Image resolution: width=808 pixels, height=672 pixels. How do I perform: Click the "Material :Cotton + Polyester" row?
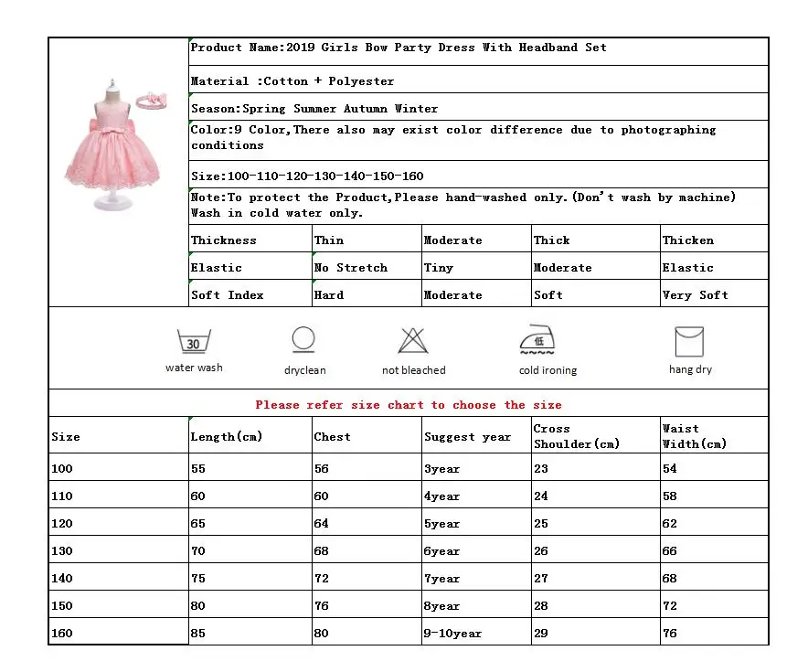478,80
